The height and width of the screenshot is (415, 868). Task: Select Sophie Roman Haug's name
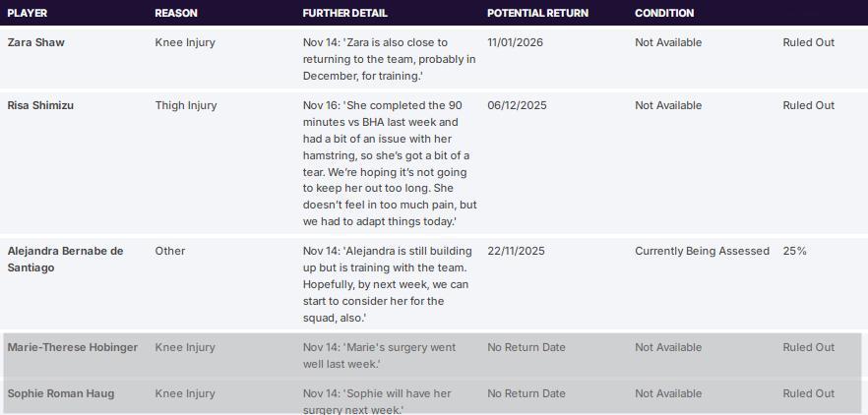pyautogui.click(x=61, y=393)
